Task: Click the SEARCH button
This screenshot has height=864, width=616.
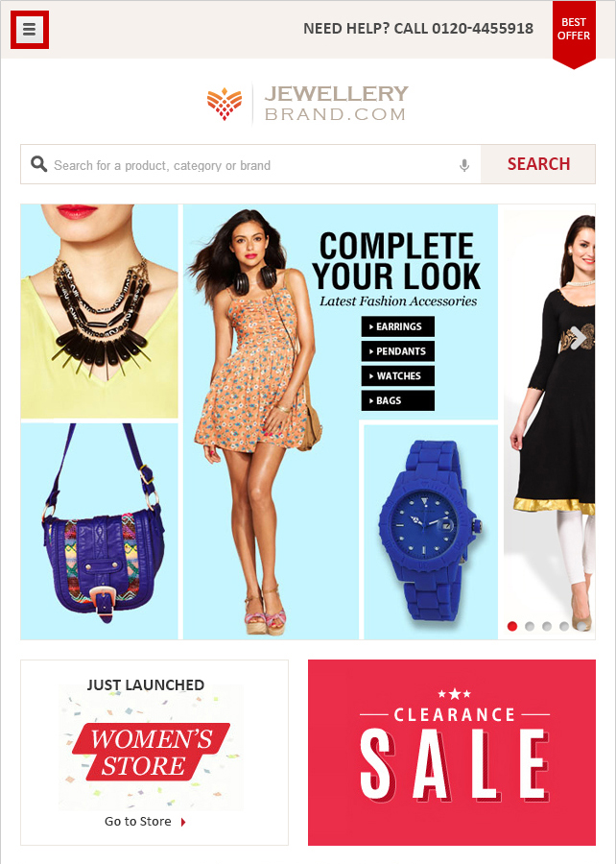Action: coord(538,164)
